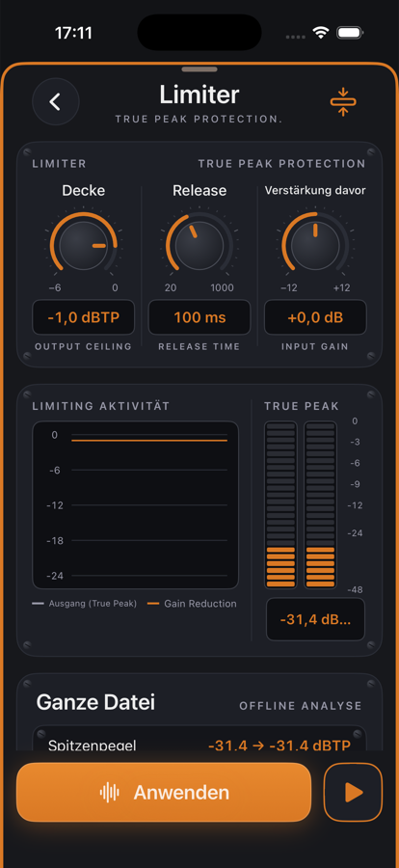Adjust the Verstärkung davor knob
399x868 pixels.
[315, 245]
